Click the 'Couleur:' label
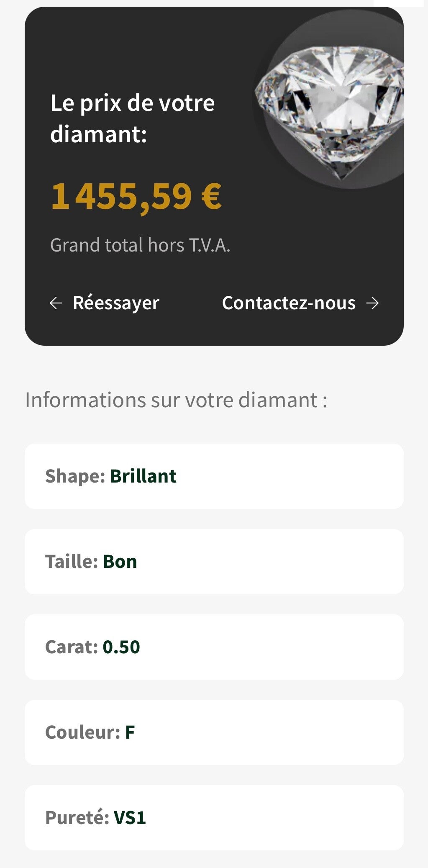The image size is (428, 868). point(82,732)
